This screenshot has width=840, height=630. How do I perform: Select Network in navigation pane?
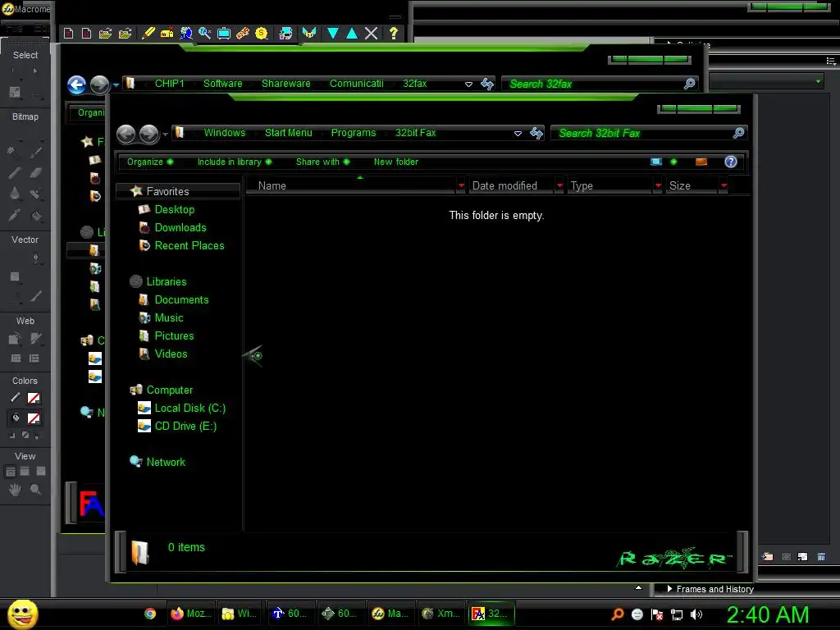click(157, 462)
